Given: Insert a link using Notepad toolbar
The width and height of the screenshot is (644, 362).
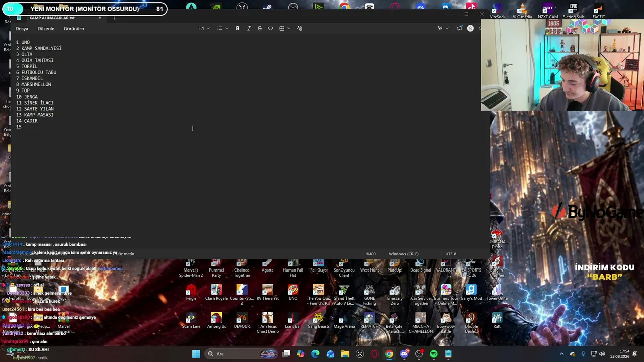Looking at the screenshot, I should [x=270, y=28].
